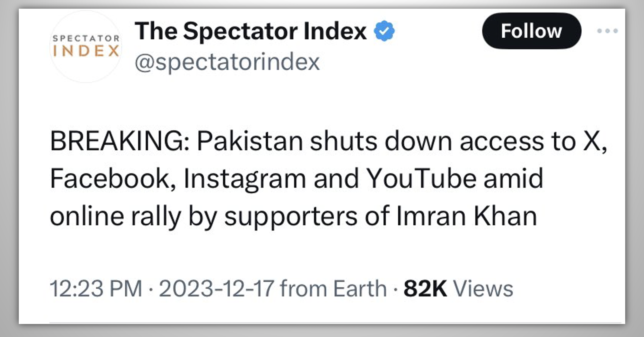
Task: Open the three-dot more options menu
Action: pyautogui.click(x=607, y=31)
